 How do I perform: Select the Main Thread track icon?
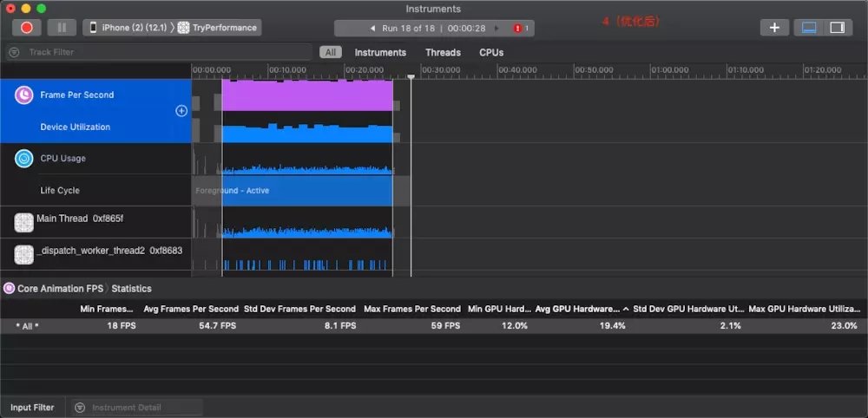click(23, 223)
